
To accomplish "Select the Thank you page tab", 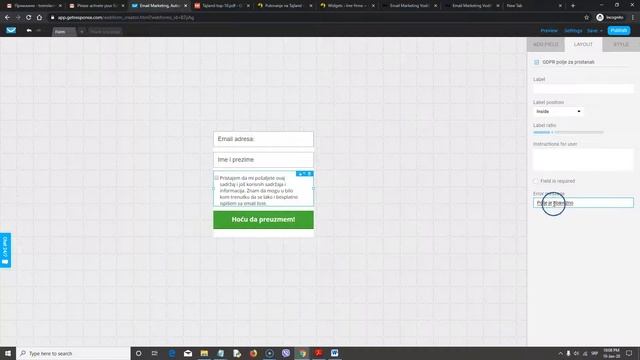I will [x=105, y=31].
